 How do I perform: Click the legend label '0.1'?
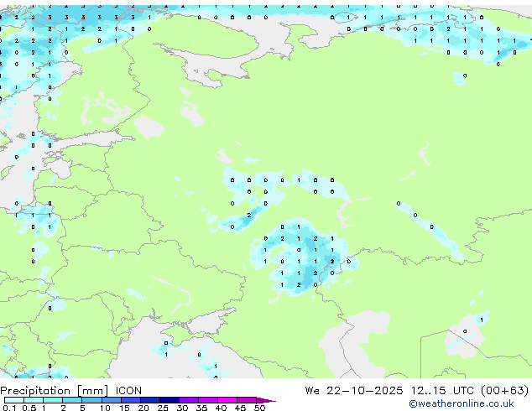9,408
